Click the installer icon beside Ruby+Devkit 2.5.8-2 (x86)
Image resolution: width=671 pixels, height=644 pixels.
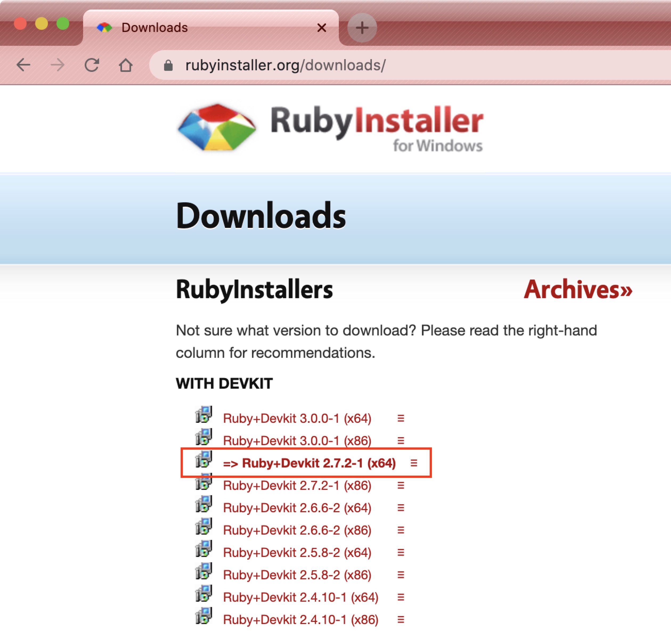pyautogui.click(x=204, y=571)
